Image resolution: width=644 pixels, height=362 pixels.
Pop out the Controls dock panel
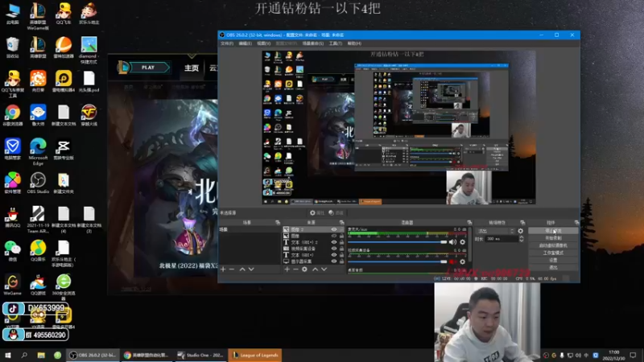click(x=576, y=223)
